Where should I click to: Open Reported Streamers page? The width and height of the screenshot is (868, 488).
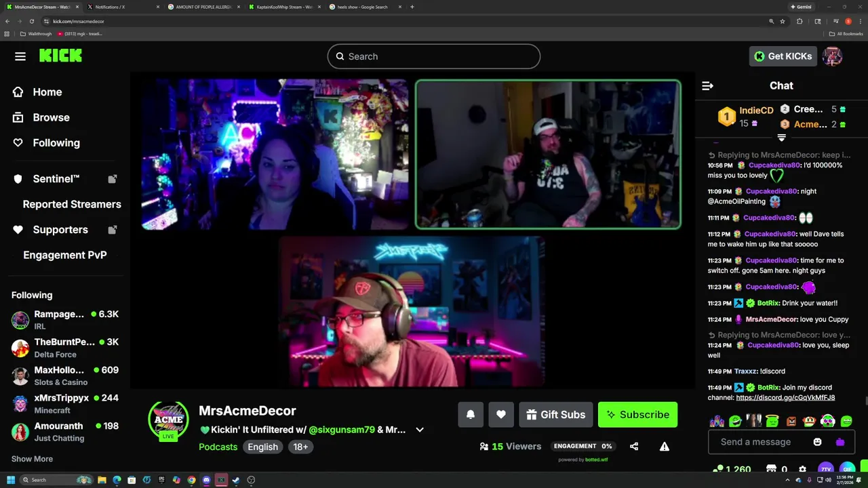[72, 204]
